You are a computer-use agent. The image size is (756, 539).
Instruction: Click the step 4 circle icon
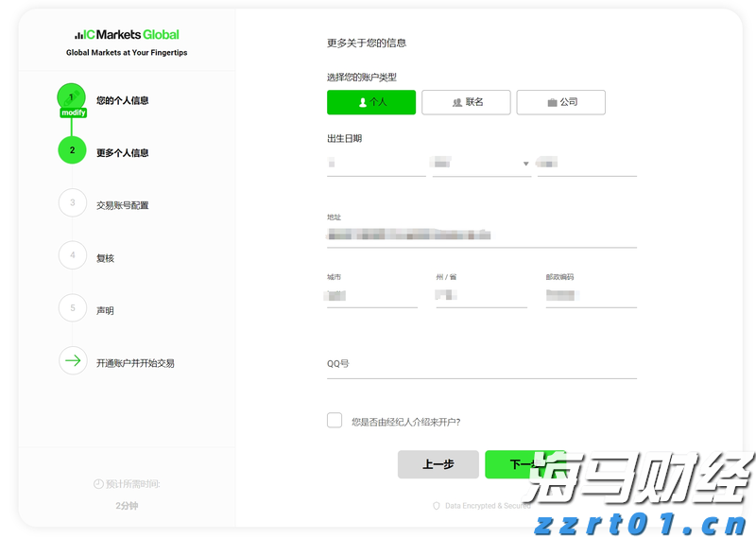pyautogui.click(x=72, y=255)
